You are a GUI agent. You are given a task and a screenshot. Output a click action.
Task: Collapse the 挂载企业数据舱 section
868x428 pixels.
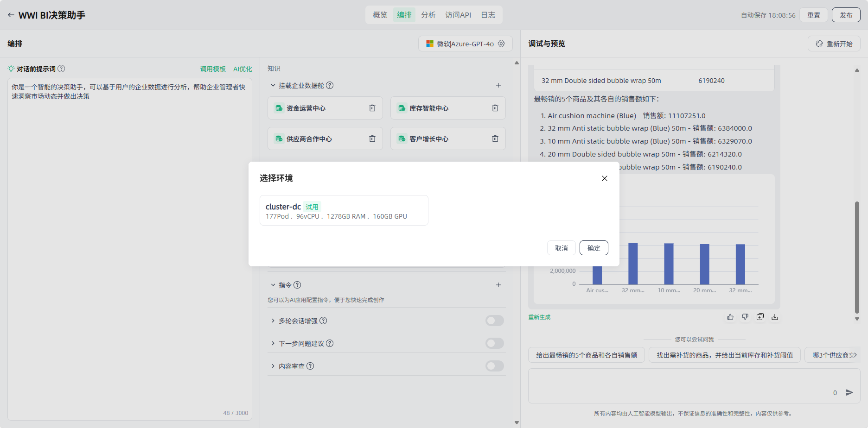coord(273,85)
